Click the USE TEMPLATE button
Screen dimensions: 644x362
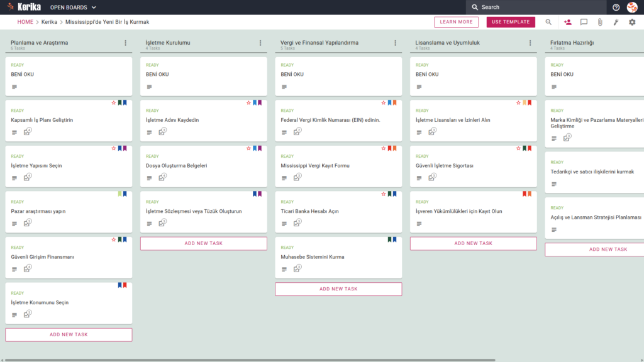pos(511,22)
